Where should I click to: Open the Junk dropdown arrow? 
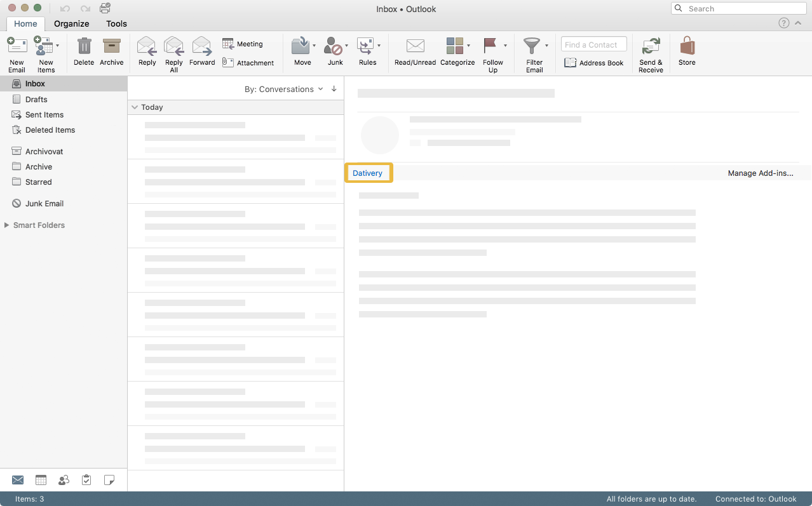point(347,46)
